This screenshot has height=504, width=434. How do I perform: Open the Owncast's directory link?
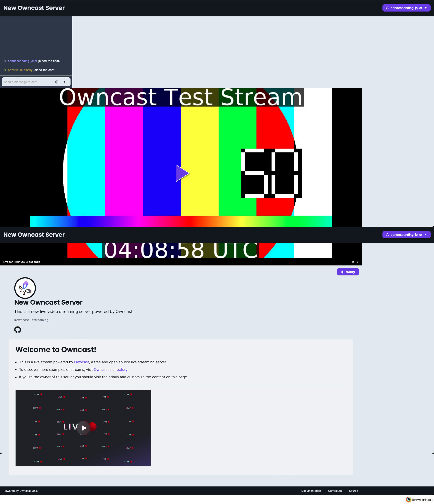[x=111, y=369]
